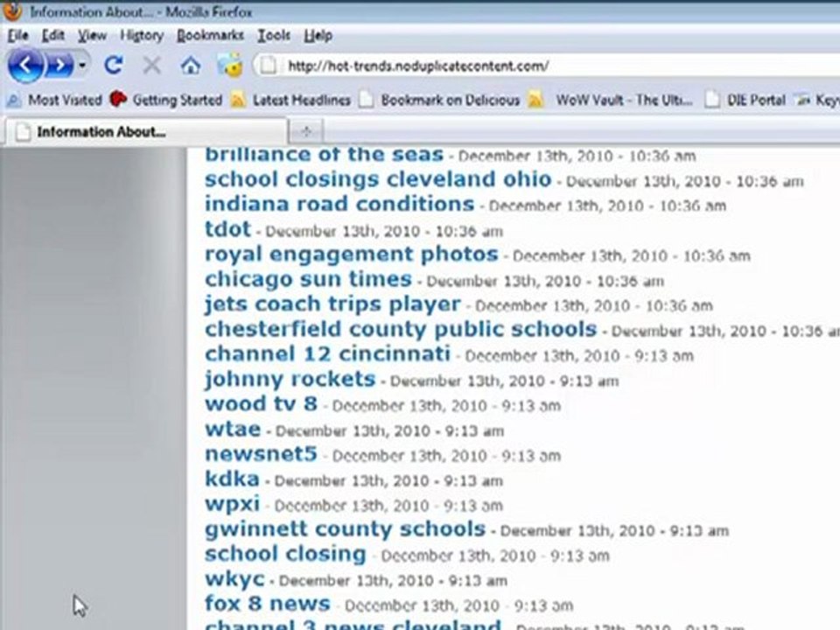This screenshot has width=840, height=630.
Task: Open the tdot link
Action: [227, 229]
